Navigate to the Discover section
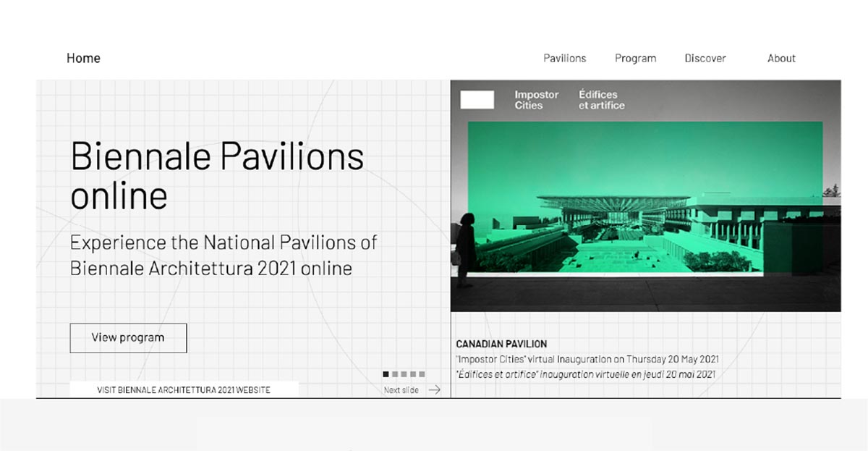 (705, 59)
